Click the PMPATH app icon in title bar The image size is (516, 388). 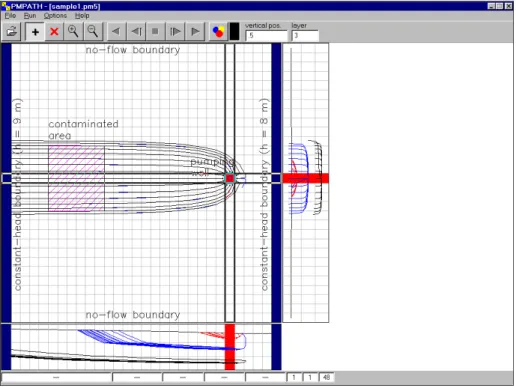6,6
